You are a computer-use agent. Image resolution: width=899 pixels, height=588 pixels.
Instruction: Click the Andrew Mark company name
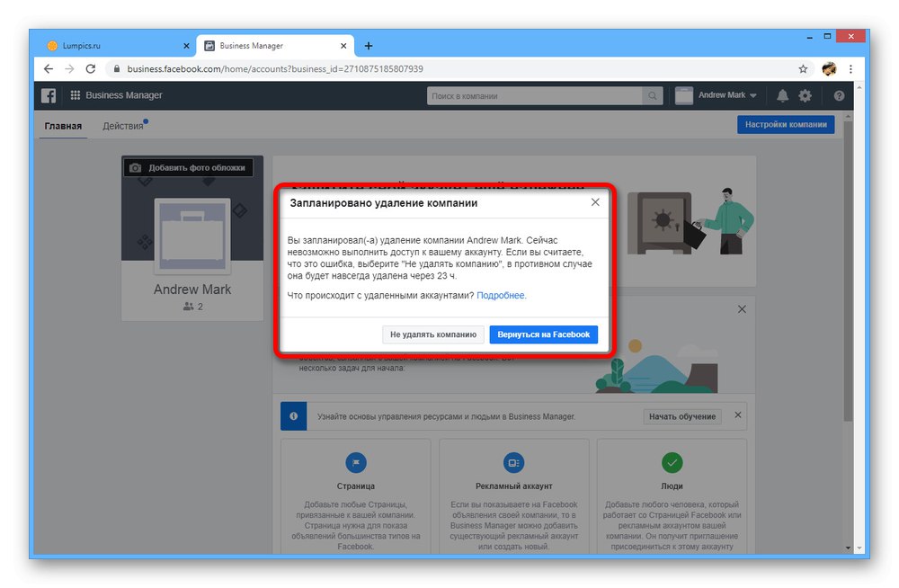coord(192,290)
